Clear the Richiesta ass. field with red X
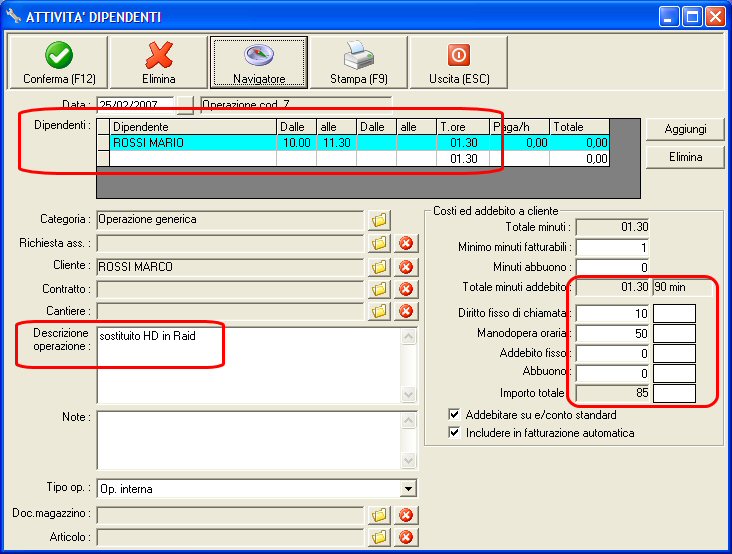The width and height of the screenshot is (732, 554). point(406,243)
